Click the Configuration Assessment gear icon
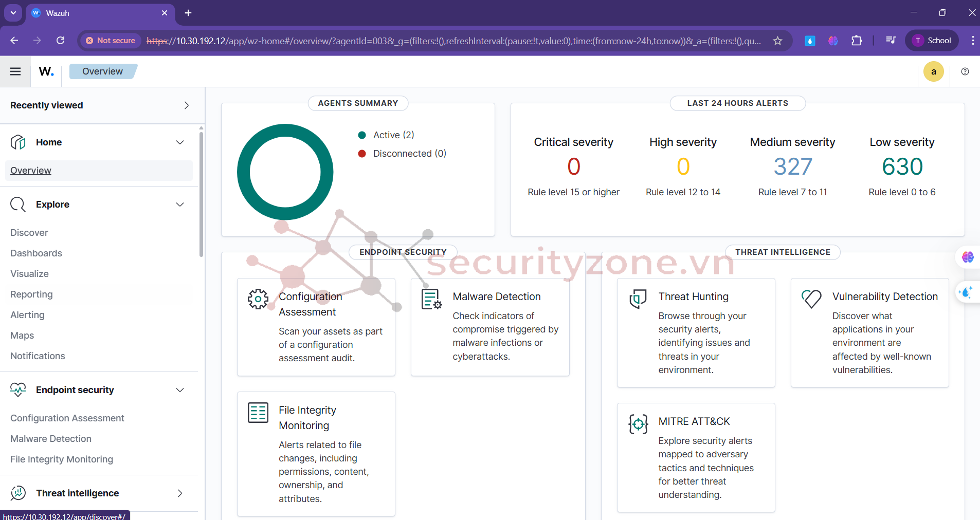This screenshot has width=980, height=520. point(258,299)
